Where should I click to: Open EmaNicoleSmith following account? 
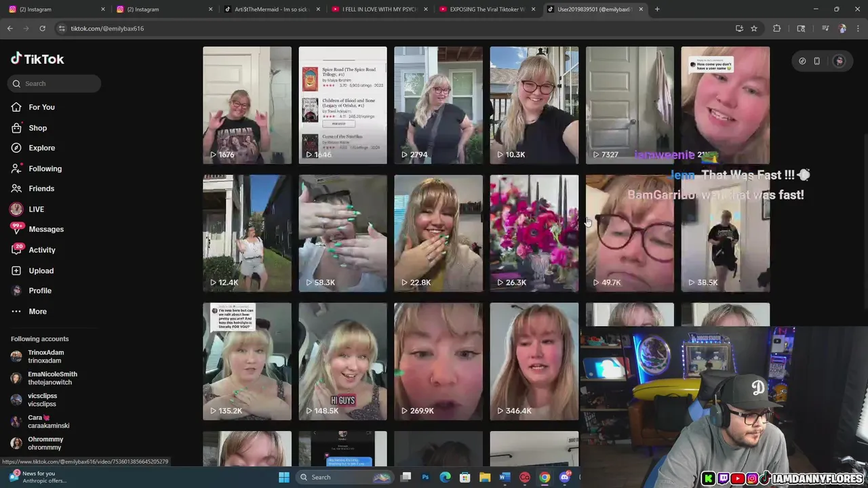coord(43,378)
